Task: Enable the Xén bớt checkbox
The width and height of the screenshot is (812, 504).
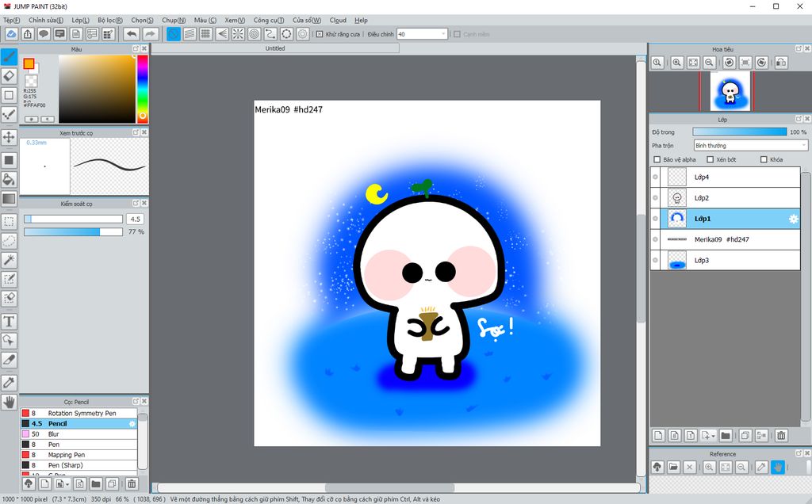Action: point(710,159)
